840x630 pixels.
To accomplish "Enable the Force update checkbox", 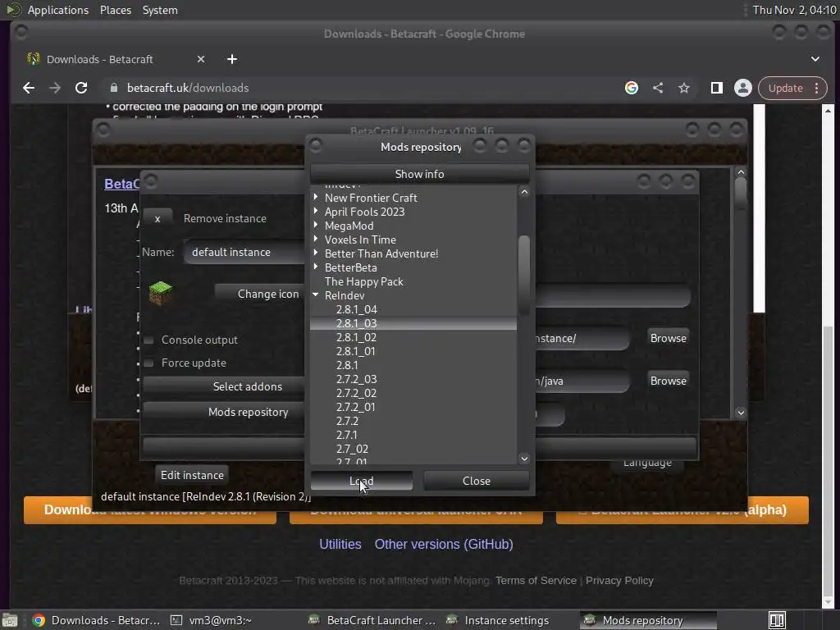I will [149, 363].
